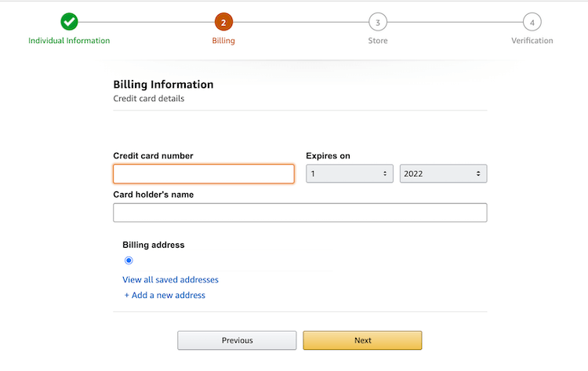Click the Expires on field label
The width and height of the screenshot is (588, 371).
(x=328, y=155)
